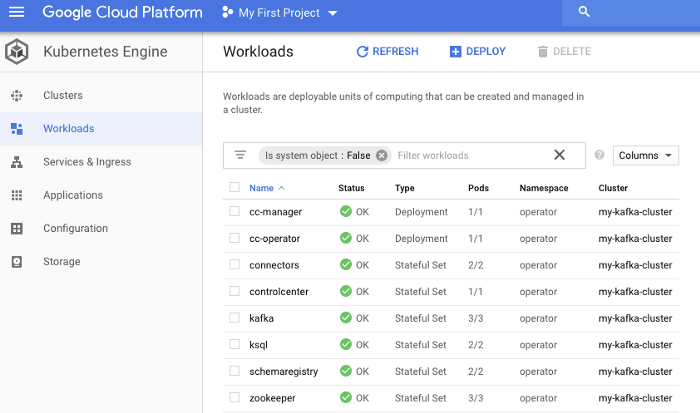Select Workloads in sidebar
The image size is (700, 413).
click(x=69, y=129)
